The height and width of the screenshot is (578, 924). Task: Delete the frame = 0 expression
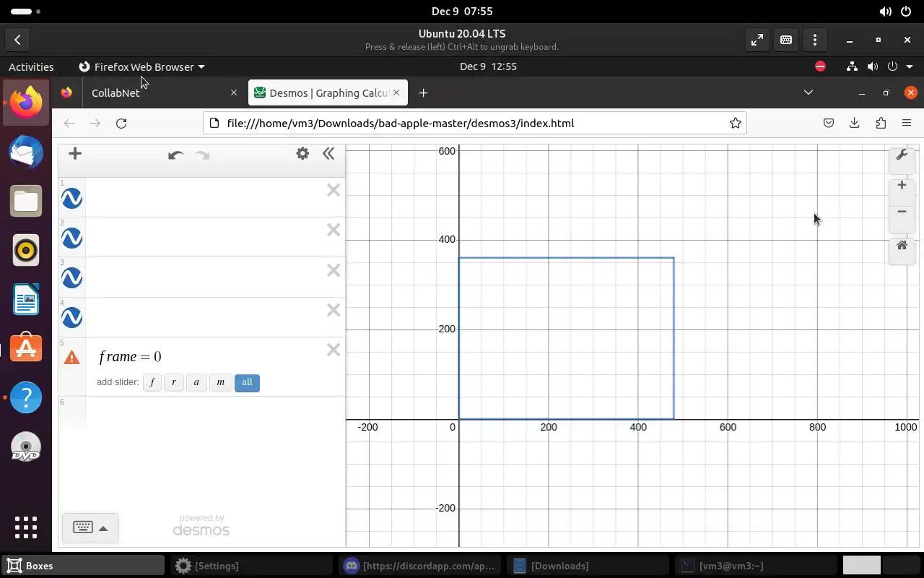(333, 350)
